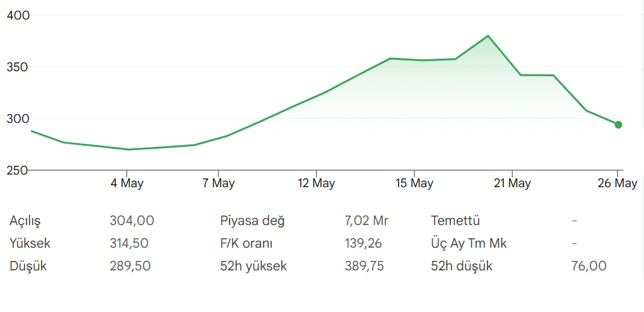The width and height of the screenshot is (644, 312).
Task: Click the F/K oranı value 139,26
Action: 363,243
